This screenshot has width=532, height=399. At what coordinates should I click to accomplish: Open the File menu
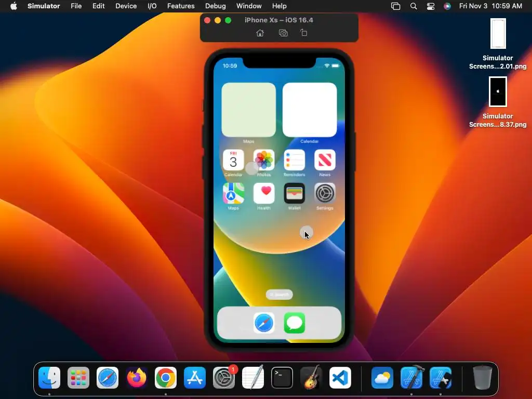(x=76, y=6)
